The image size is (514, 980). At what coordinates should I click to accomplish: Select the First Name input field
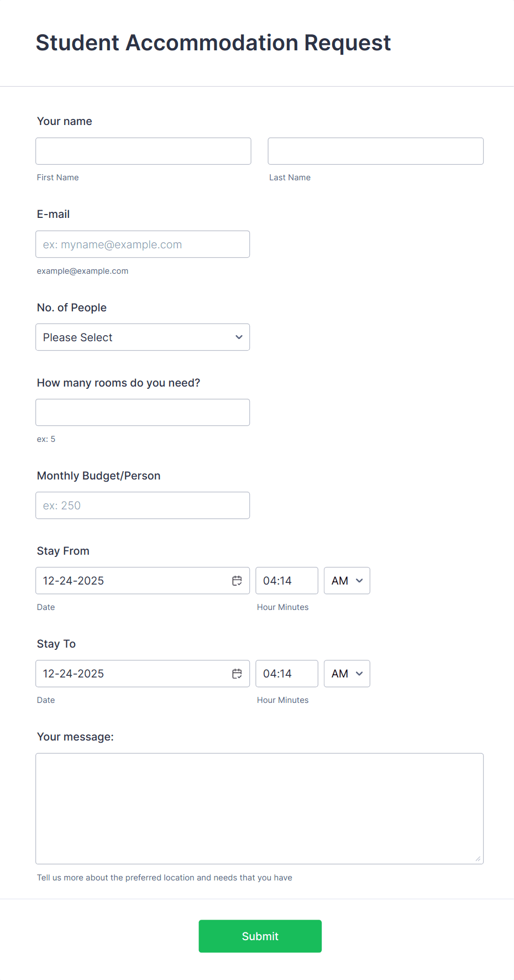click(143, 150)
